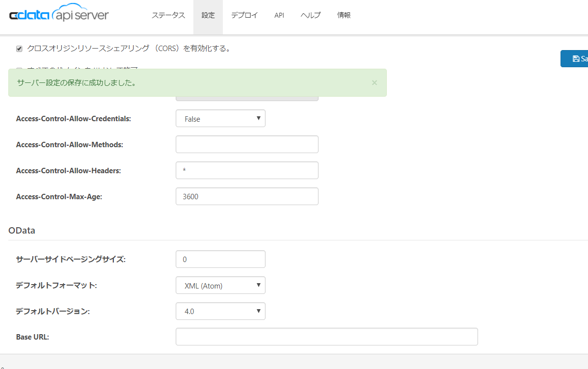
Task: Open Access-Control-Allow-Credentials dropdown
Action: 220,118
